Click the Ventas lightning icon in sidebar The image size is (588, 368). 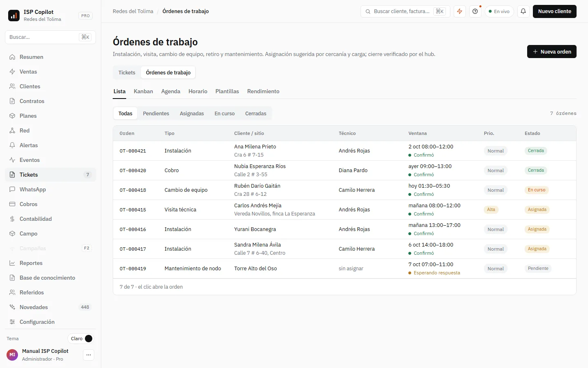pyautogui.click(x=12, y=72)
